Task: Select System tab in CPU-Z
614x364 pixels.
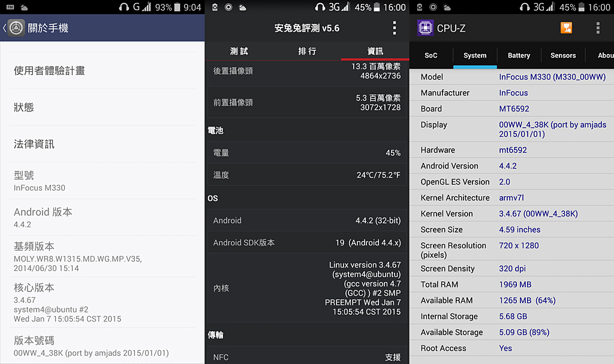Action: coord(475,55)
